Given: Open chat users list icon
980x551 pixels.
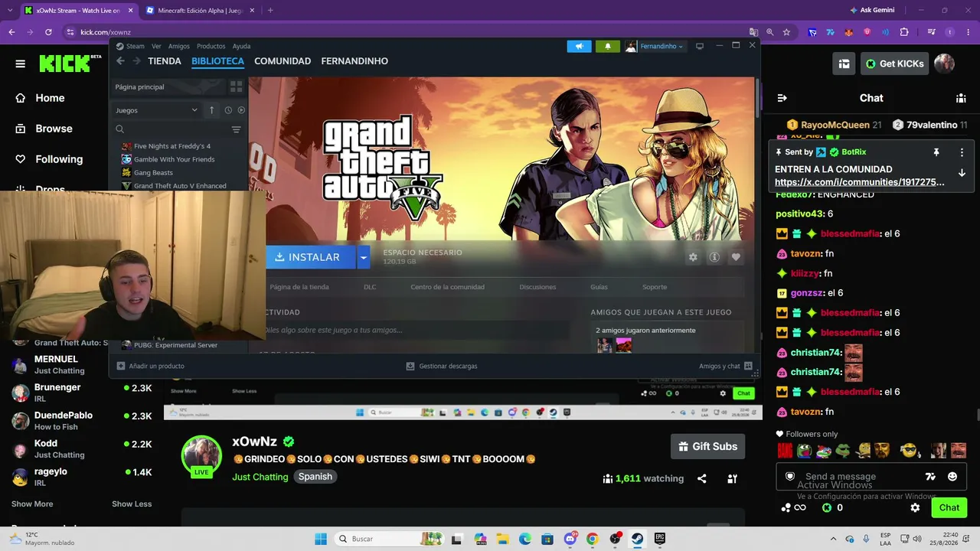Looking at the screenshot, I should pos(961,98).
